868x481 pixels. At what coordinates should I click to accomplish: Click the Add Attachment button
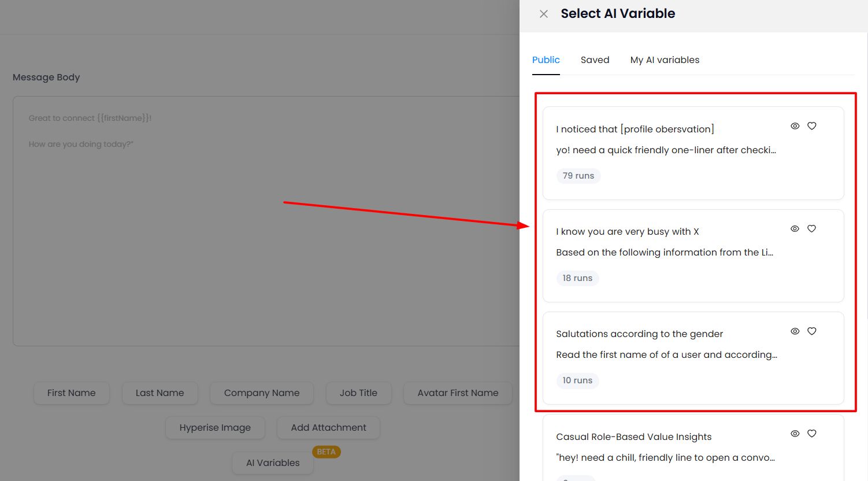pyautogui.click(x=328, y=427)
